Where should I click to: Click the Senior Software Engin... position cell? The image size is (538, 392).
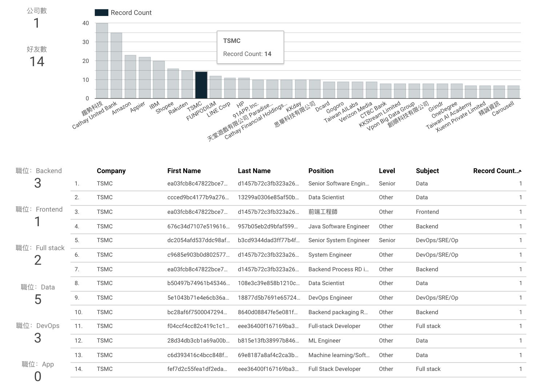[339, 184]
